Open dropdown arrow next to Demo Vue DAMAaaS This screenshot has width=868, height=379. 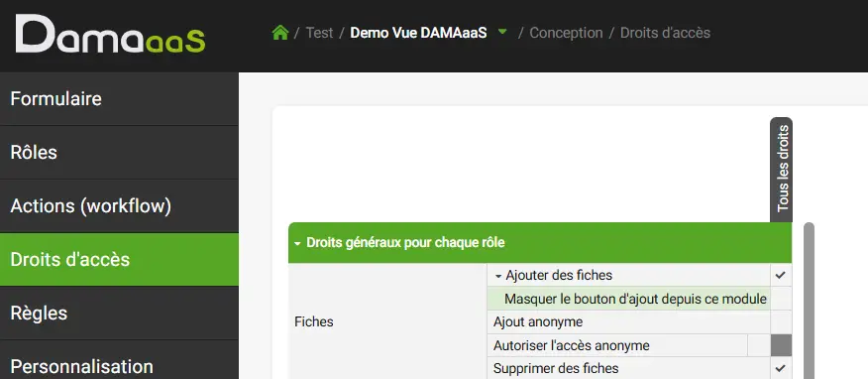pyautogui.click(x=502, y=32)
